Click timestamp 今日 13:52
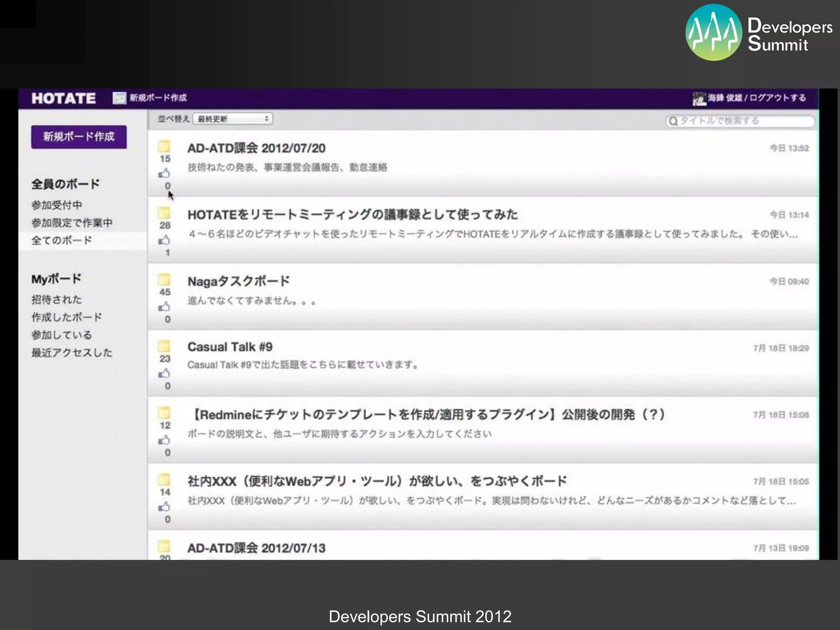840x630 pixels. (789, 148)
